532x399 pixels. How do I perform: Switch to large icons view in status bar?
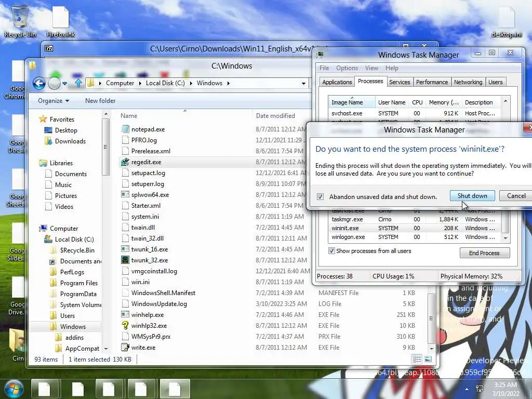[428, 360]
